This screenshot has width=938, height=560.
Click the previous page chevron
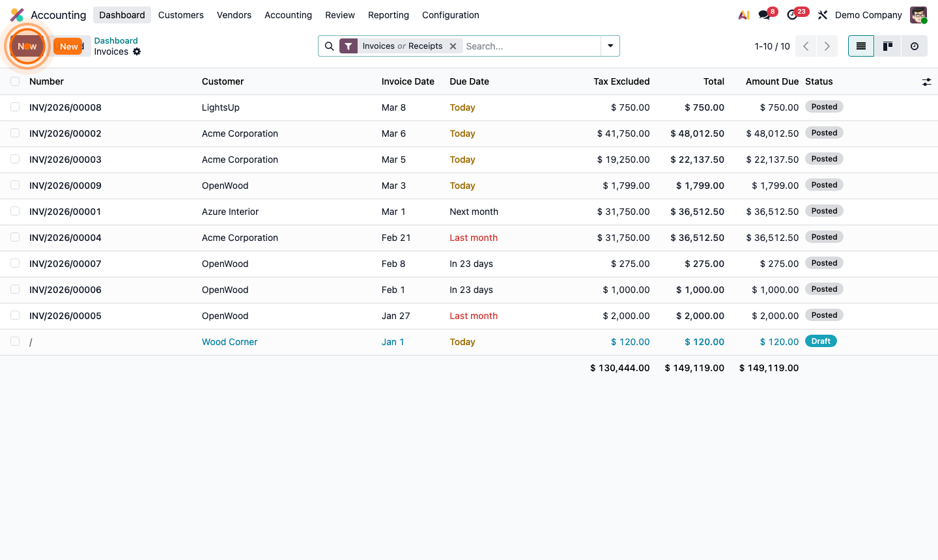(806, 46)
